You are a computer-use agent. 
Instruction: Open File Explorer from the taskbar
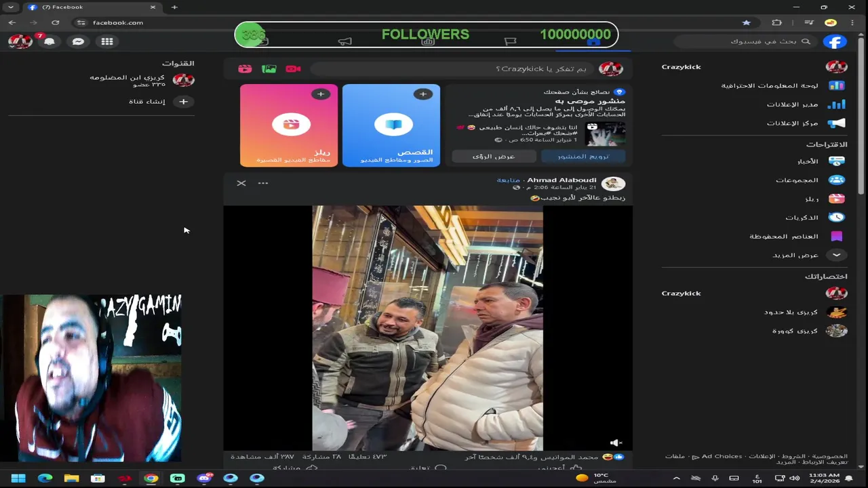(71, 478)
